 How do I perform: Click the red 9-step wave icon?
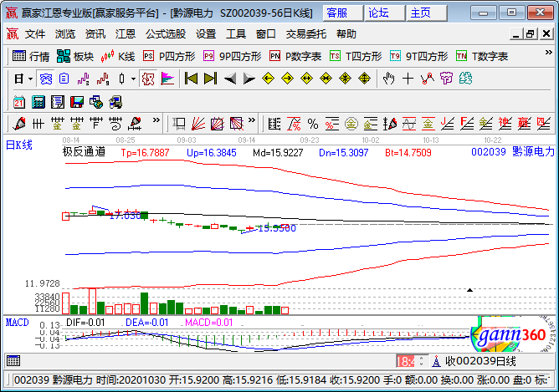coord(103,79)
